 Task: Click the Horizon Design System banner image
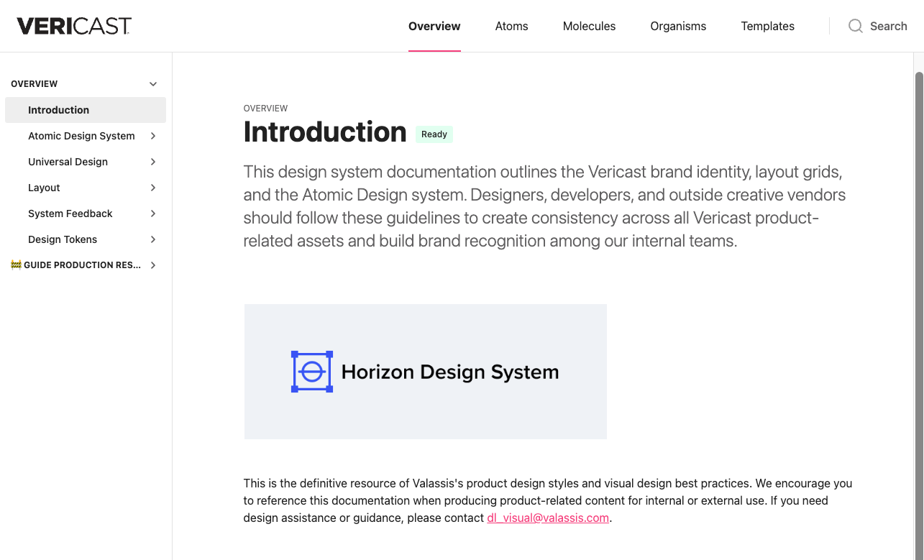(x=426, y=372)
